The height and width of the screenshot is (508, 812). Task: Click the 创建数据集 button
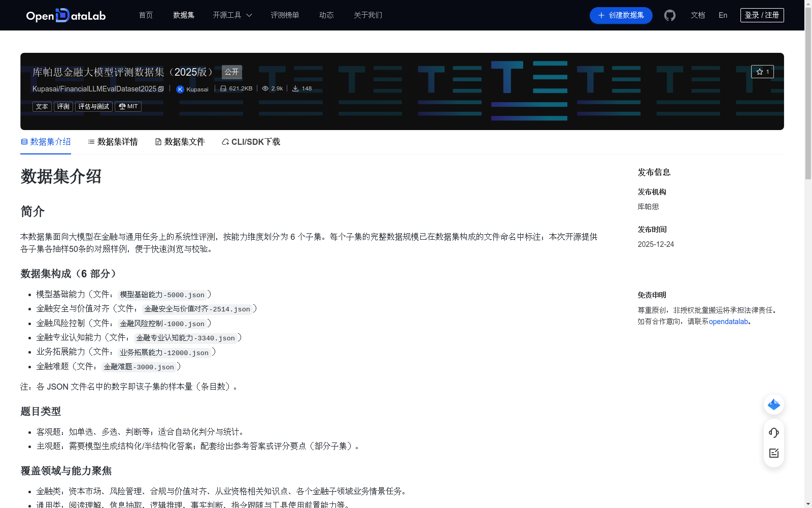tap(621, 15)
